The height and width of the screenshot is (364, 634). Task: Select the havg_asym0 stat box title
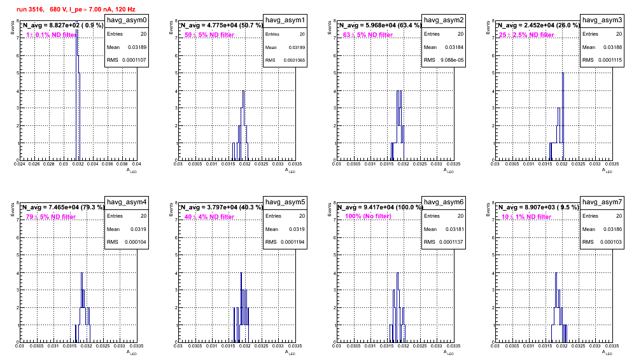coord(127,20)
